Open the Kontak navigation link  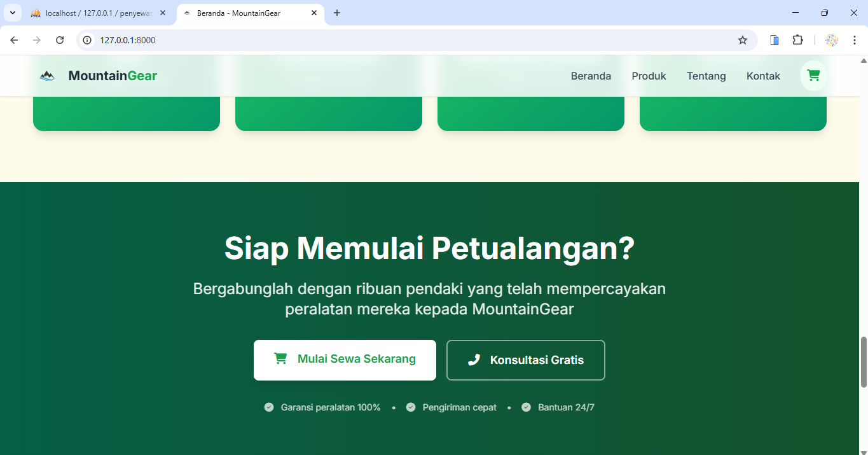coord(763,76)
